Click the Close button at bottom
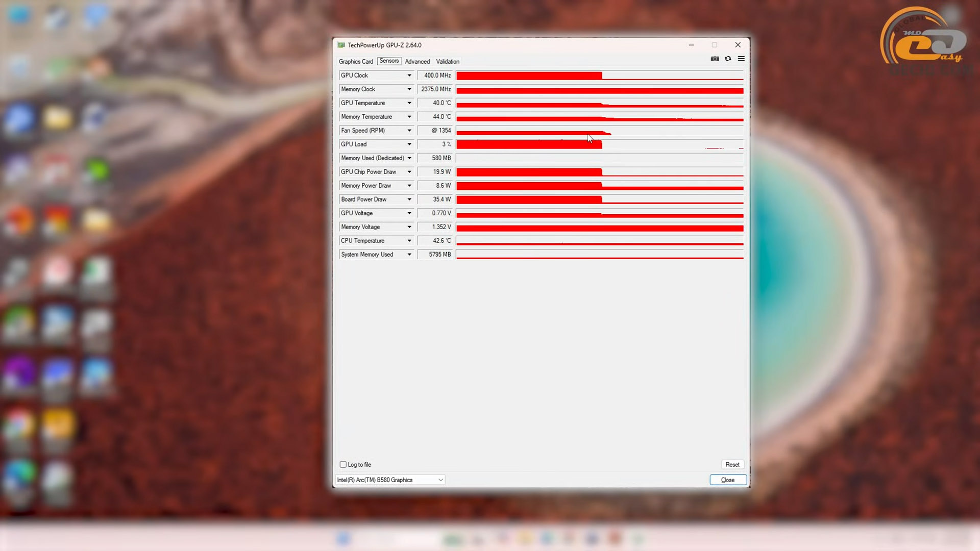The height and width of the screenshot is (551, 980). tap(728, 480)
